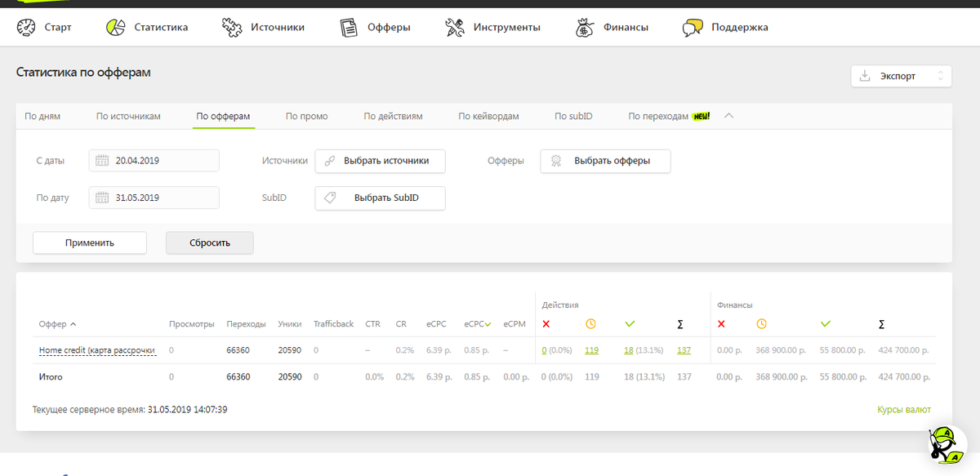The height and width of the screenshot is (476, 980).
Task: Switch to the По источникам tab
Action: click(x=128, y=116)
